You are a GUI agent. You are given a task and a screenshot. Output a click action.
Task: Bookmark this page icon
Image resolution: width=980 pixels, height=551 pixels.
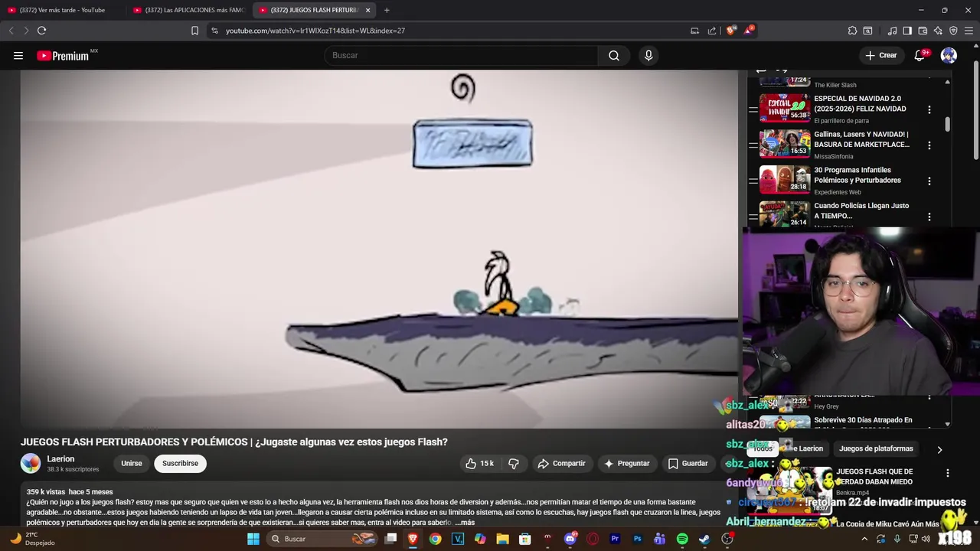tap(194, 31)
